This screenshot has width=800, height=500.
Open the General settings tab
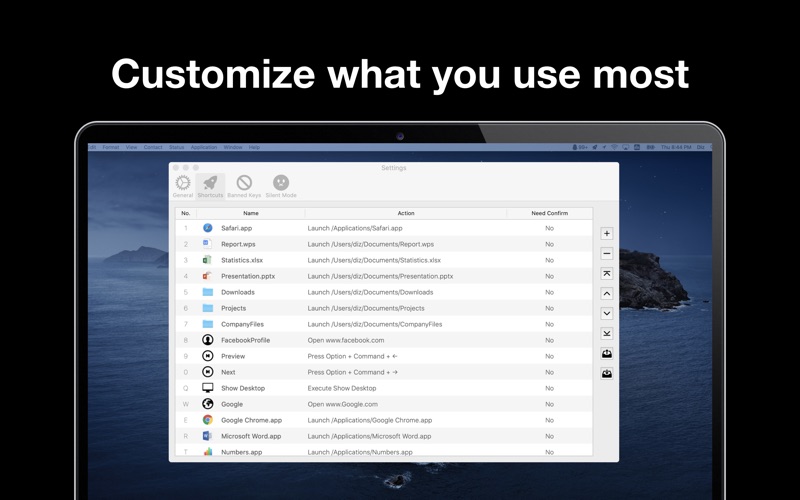pyautogui.click(x=183, y=186)
